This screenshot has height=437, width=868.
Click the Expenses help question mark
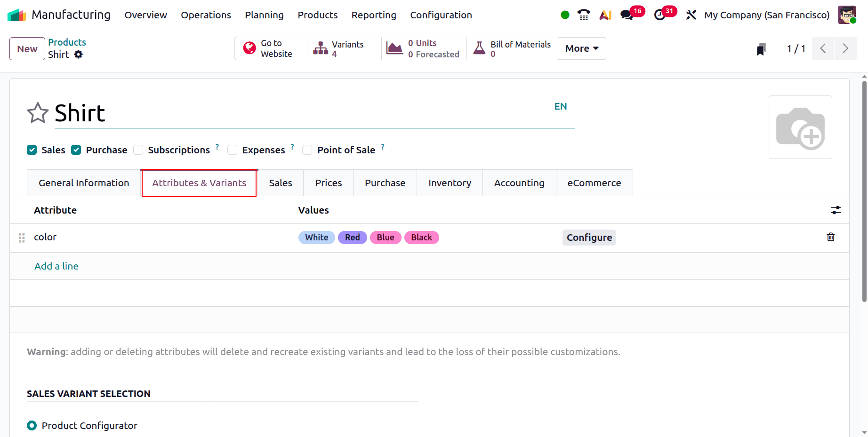click(292, 147)
